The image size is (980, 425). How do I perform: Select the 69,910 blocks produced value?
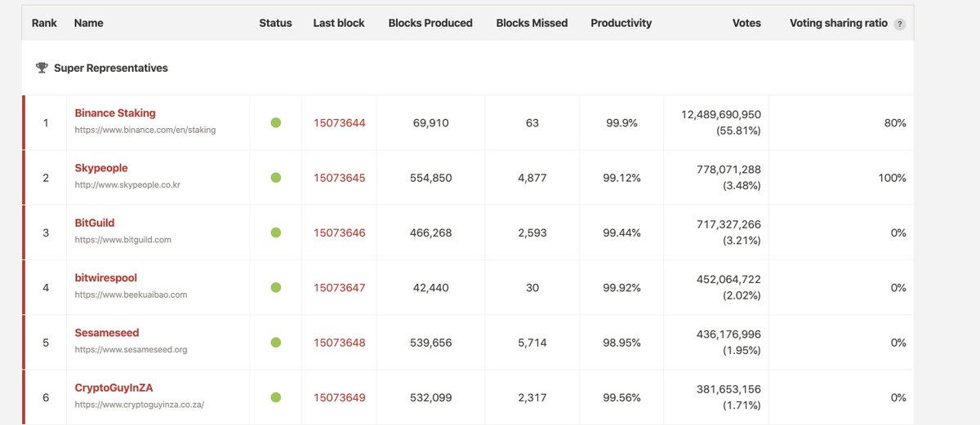click(430, 123)
